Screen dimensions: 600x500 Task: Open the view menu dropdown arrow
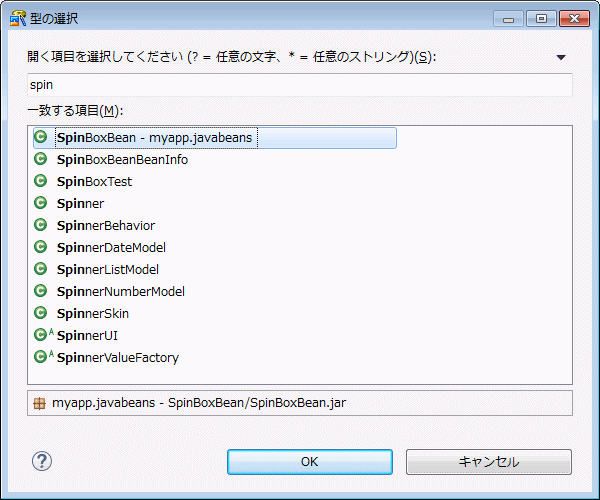(561, 57)
